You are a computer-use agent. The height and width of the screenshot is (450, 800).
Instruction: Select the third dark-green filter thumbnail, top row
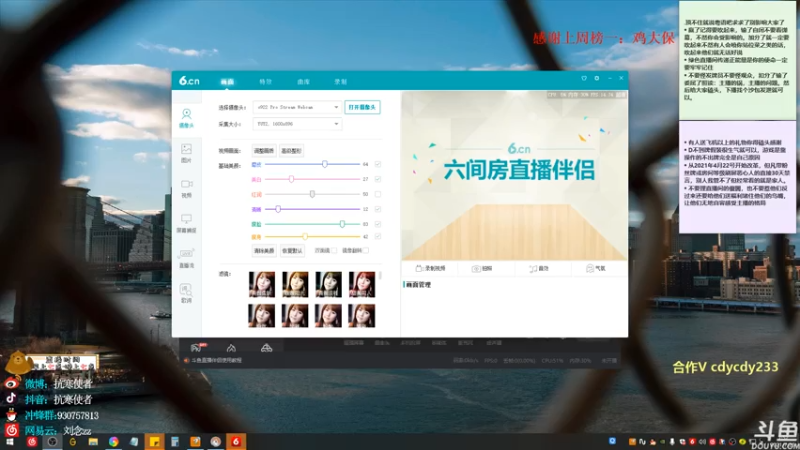coord(329,284)
